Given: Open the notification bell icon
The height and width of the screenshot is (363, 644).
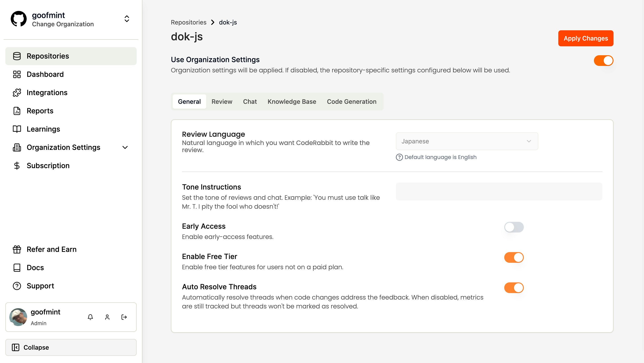Looking at the screenshot, I should [x=91, y=317].
